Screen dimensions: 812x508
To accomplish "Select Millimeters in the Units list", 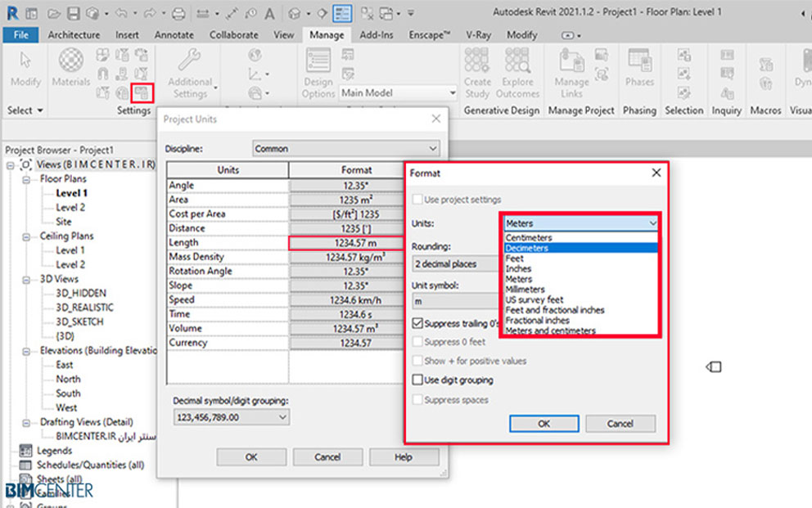I will click(525, 290).
